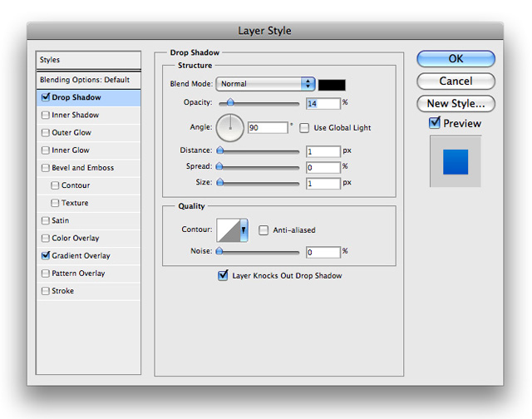Click the Size slider handle

pos(219,182)
